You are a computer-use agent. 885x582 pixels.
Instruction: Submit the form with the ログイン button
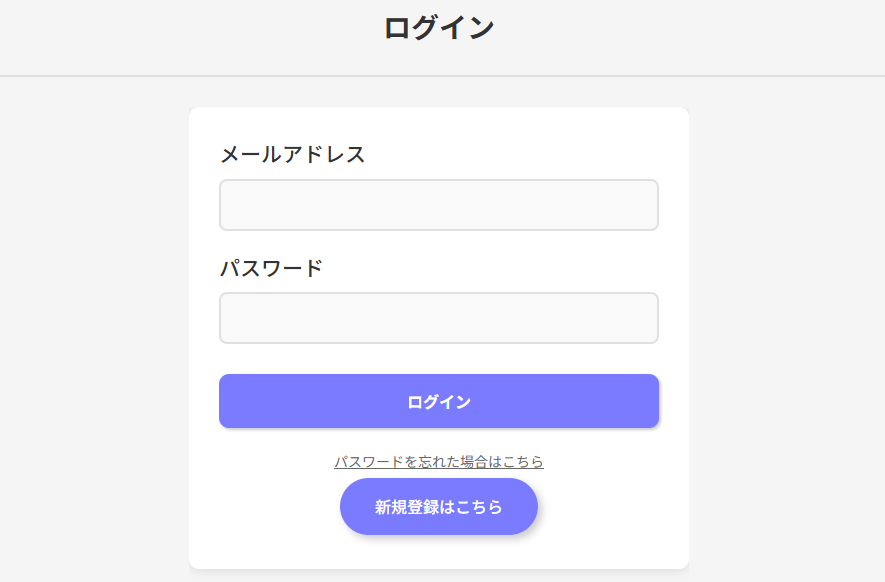point(438,401)
